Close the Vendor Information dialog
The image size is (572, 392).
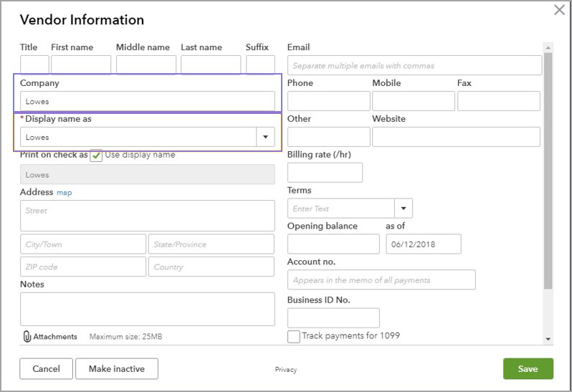[559, 10]
